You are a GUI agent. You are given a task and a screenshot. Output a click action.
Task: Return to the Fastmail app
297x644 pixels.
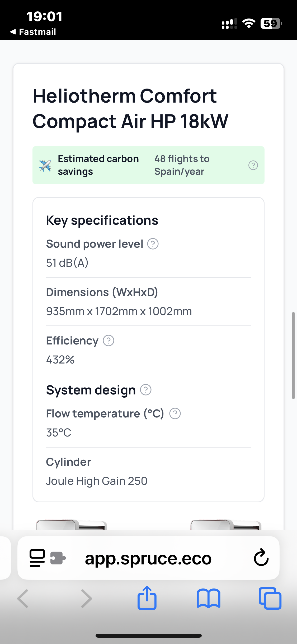[x=33, y=32]
